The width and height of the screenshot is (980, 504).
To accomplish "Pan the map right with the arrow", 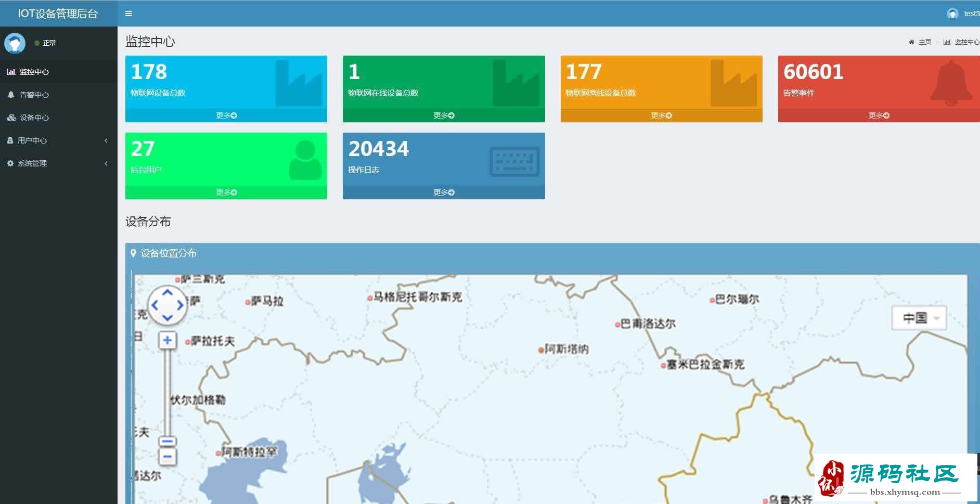I will tap(180, 305).
